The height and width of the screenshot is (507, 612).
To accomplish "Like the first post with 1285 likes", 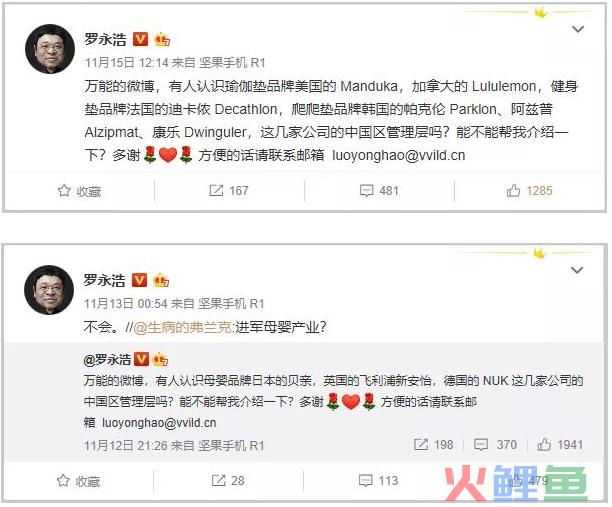I will click(x=513, y=190).
